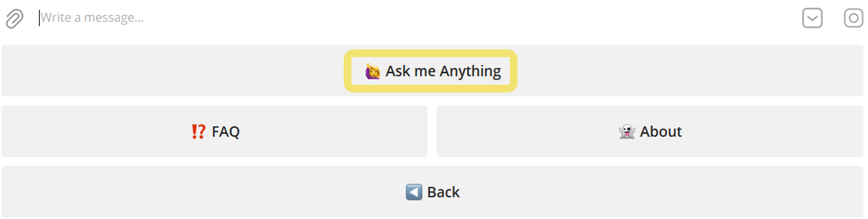Click the FAQ text label
Viewport: 868px width, 219px height.
226,132
